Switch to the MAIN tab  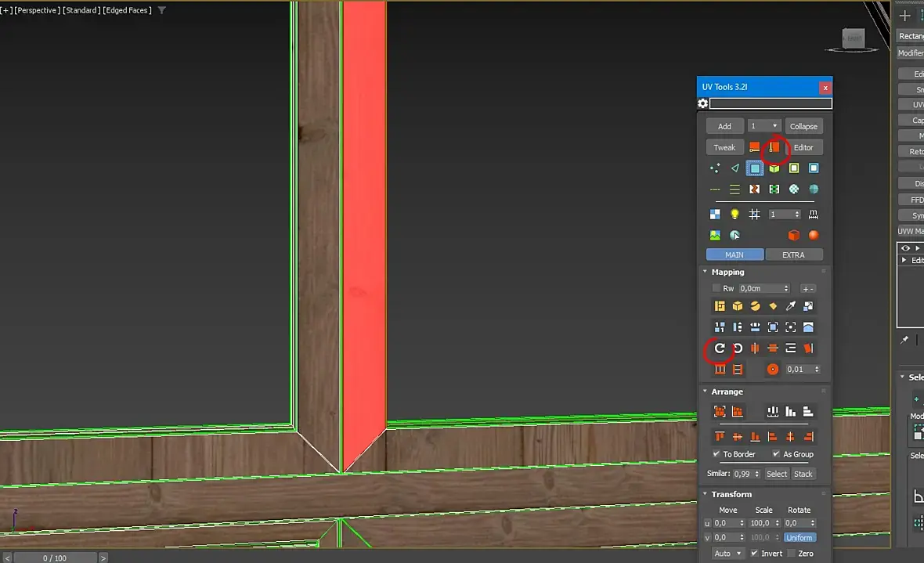pos(735,254)
